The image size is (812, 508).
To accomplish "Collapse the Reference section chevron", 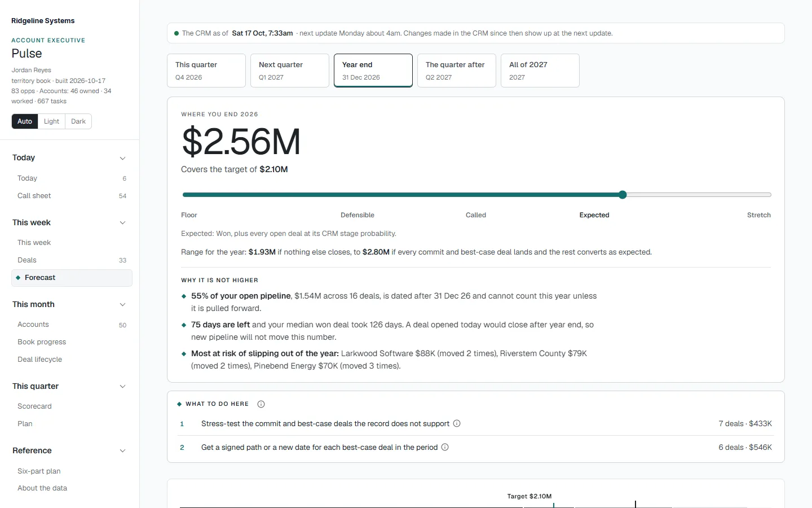I will [x=123, y=450].
